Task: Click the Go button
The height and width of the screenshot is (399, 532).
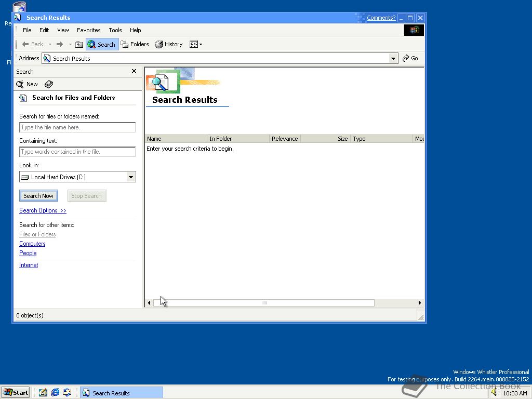Action: (410, 58)
